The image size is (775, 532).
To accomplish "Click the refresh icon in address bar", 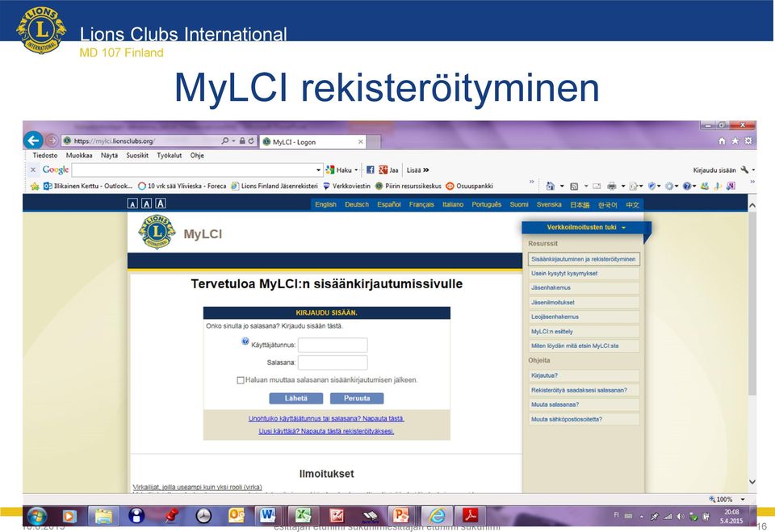I will 251,141.
